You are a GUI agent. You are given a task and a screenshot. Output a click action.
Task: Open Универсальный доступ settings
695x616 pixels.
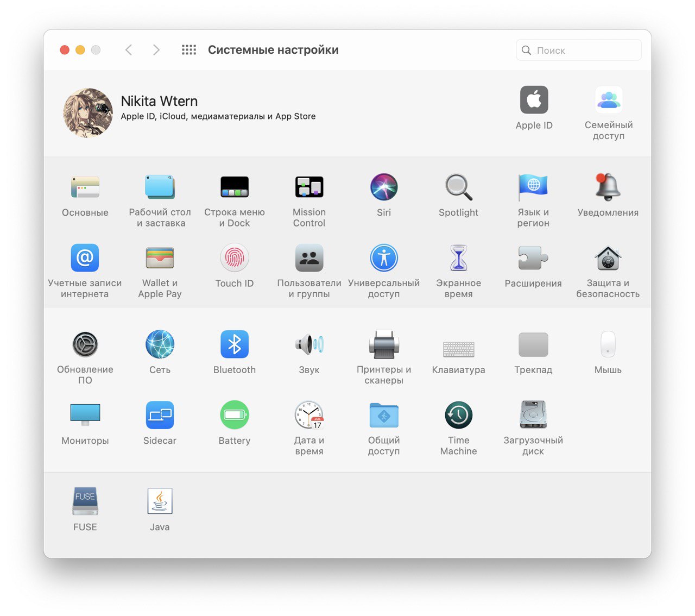click(x=384, y=258)
